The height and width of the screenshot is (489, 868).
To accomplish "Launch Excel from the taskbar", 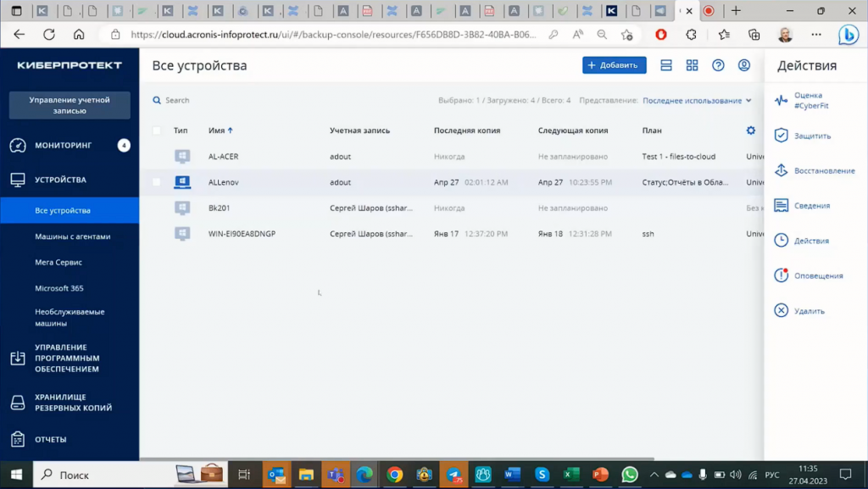I will 570,475.
